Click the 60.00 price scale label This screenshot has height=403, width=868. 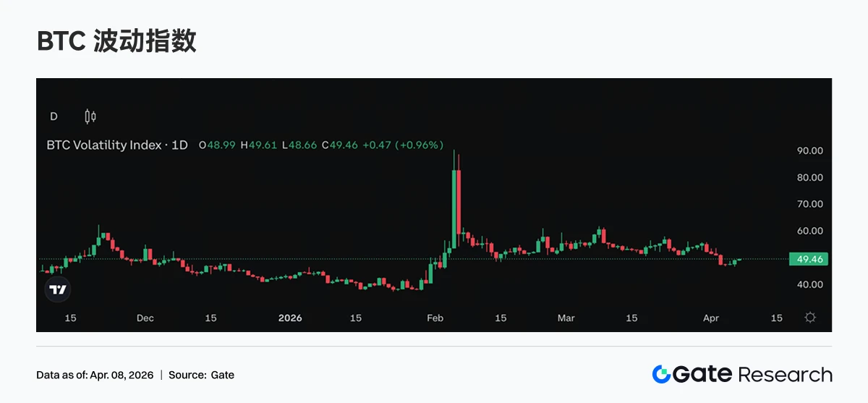[808, 231]
